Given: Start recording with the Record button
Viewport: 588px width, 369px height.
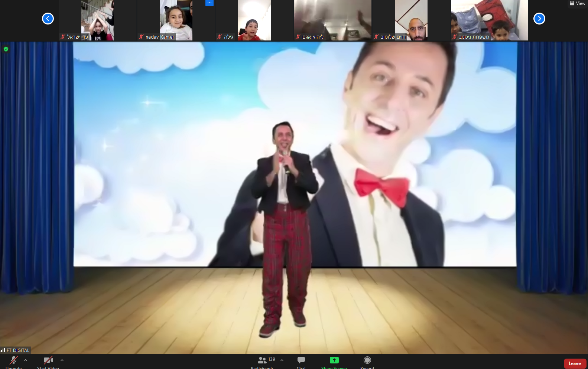Looking at the screenshot, I should (x=367, y=361).
